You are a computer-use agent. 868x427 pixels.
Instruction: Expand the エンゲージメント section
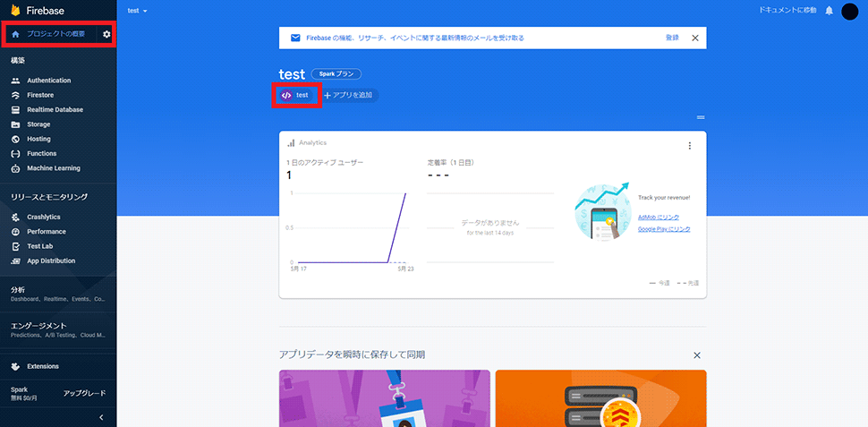pos(58,329)
